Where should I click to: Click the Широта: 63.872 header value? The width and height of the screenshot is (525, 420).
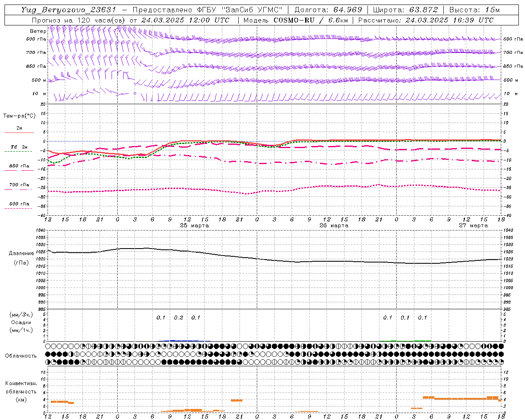click(x=405, y=10)
